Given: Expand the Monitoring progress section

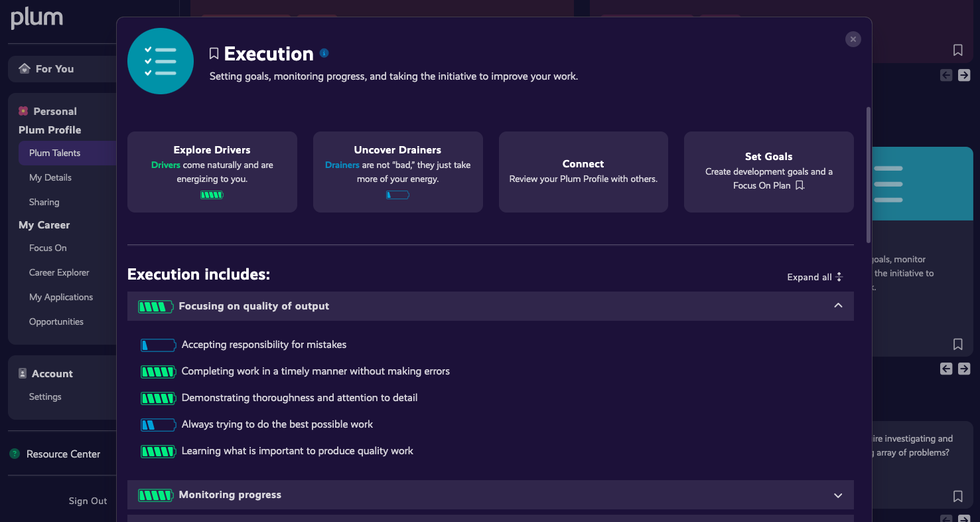Looking at the screenshot, I should [838, 495].
